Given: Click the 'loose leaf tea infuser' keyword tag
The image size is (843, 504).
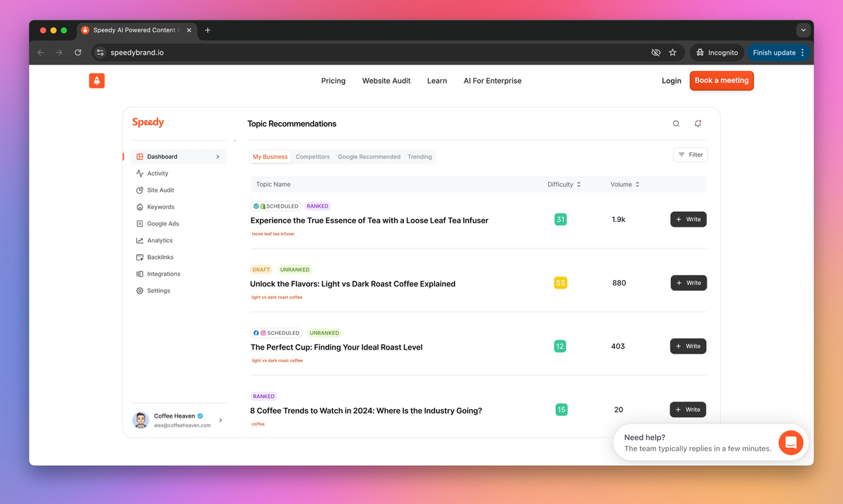Looking at the screenshot, I should coord(273,234).
